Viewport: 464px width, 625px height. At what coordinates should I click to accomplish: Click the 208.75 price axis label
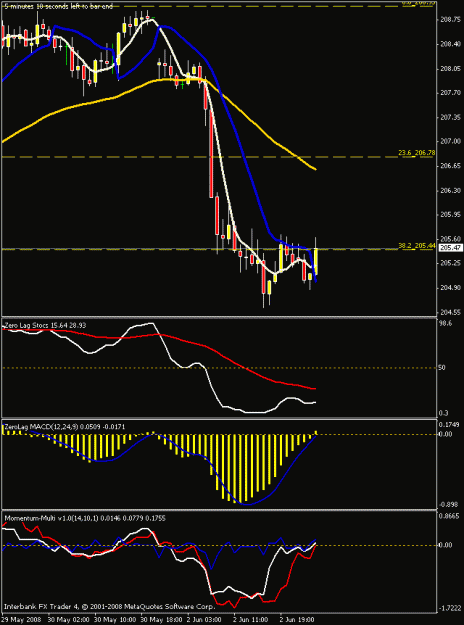450,20
